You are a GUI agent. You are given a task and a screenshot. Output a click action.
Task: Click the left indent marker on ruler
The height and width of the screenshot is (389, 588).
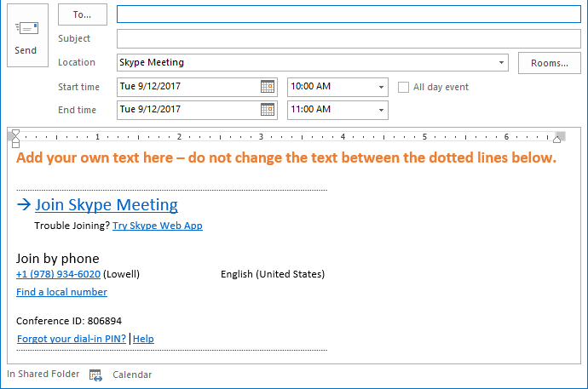click(15, 138)
